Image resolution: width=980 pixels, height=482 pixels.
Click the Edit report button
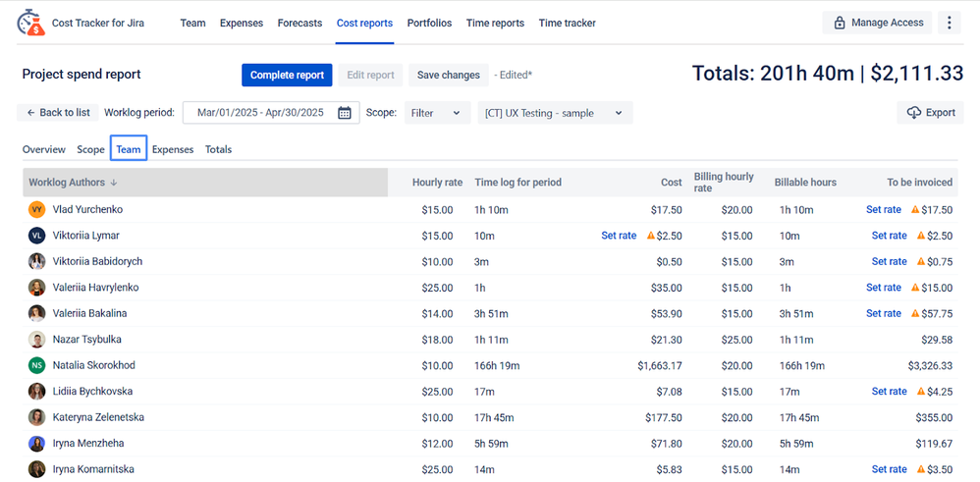click(370, 75)
